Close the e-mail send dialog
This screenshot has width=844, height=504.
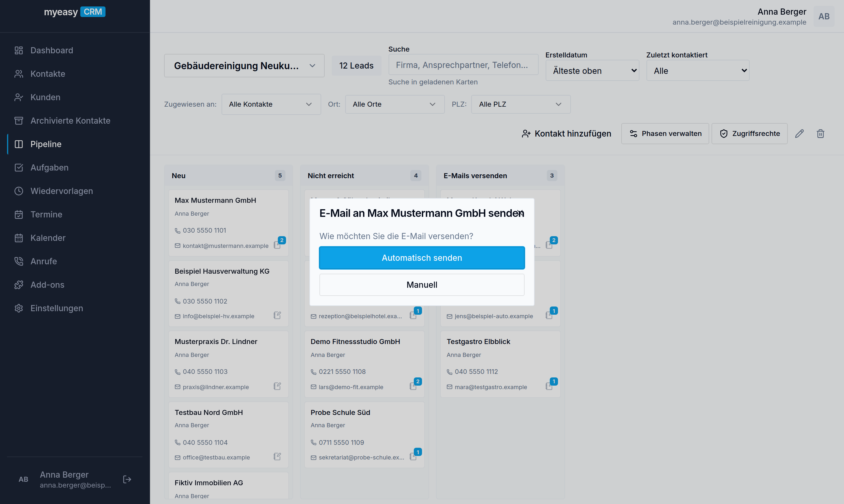520,213
